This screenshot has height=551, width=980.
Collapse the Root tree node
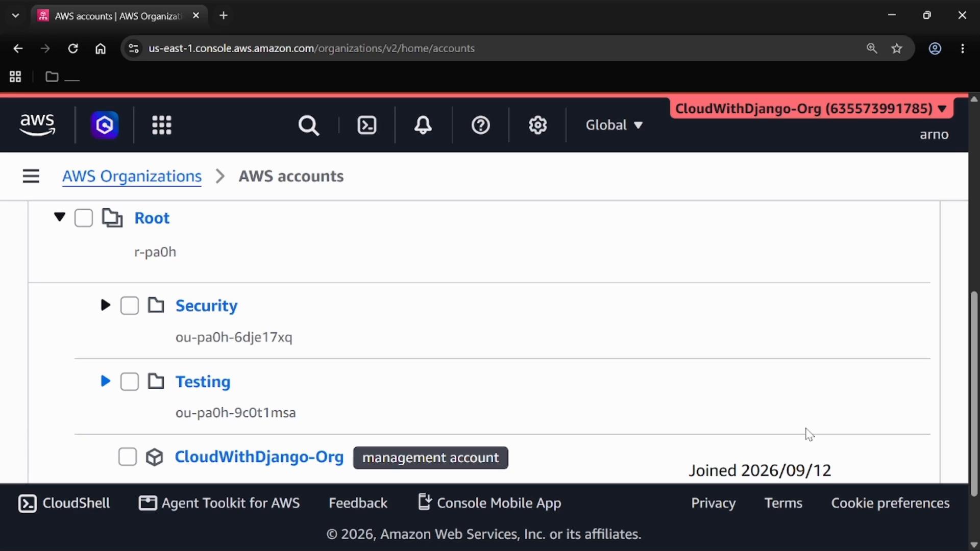tap(60, 217)
